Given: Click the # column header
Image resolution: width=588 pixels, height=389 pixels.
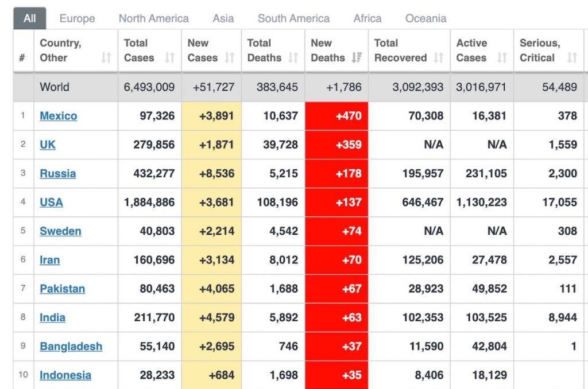Looking at the screenshot, I should point(22,58).
